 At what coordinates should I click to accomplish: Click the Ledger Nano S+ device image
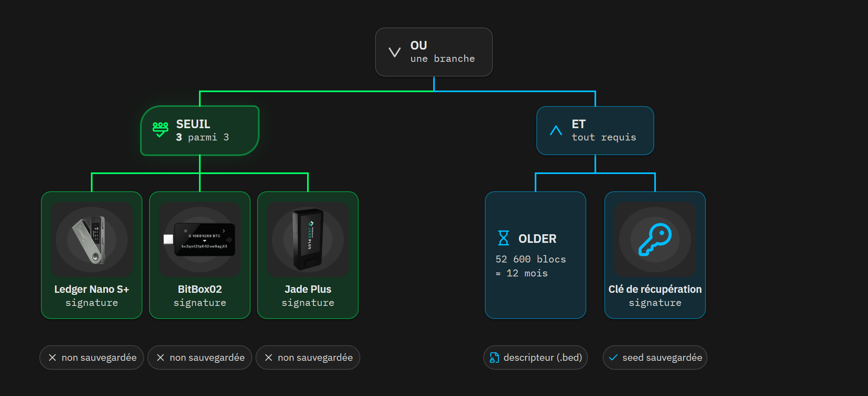92,239
